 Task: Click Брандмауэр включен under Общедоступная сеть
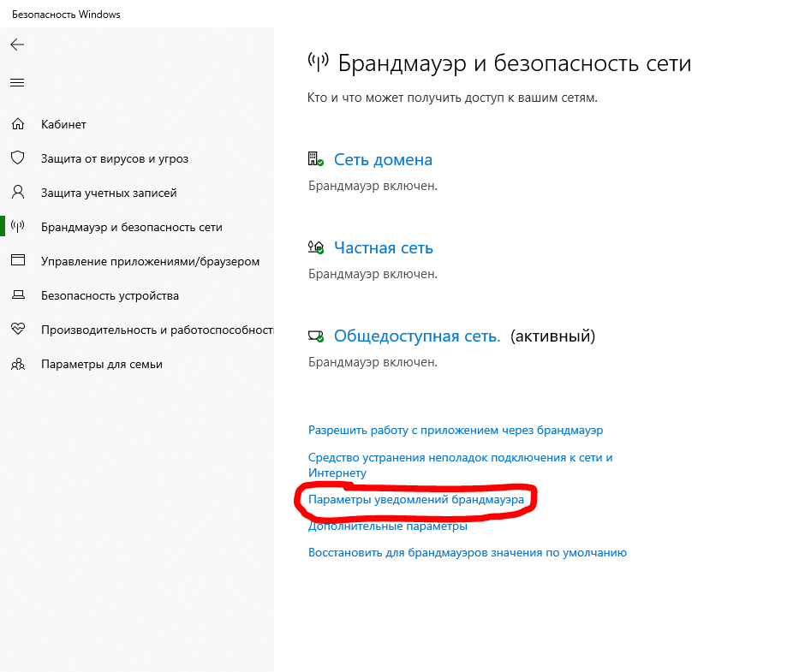pos(373,362)
